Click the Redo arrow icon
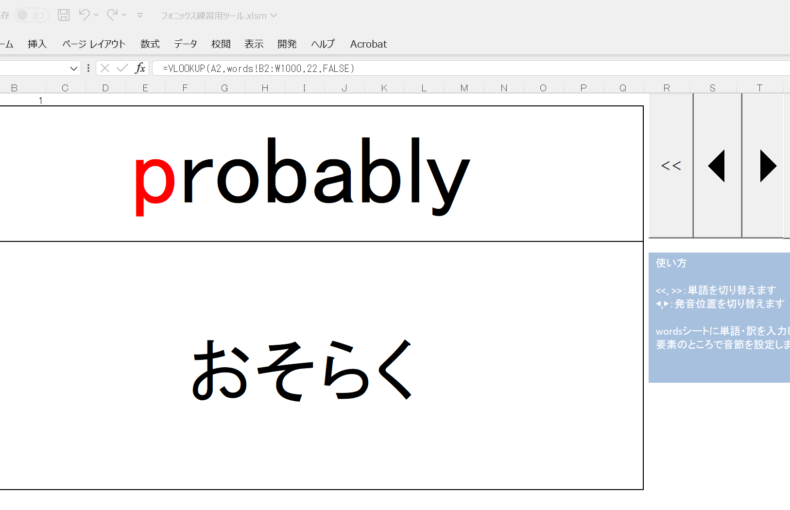 [x=112, y=15]
